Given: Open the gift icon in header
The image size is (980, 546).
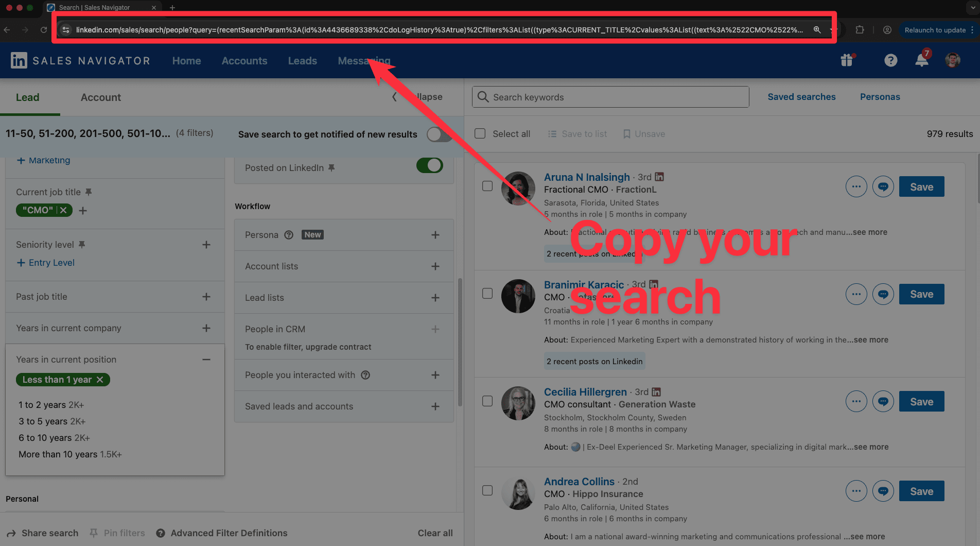Looking at the screenshot, I should (847, 60).
